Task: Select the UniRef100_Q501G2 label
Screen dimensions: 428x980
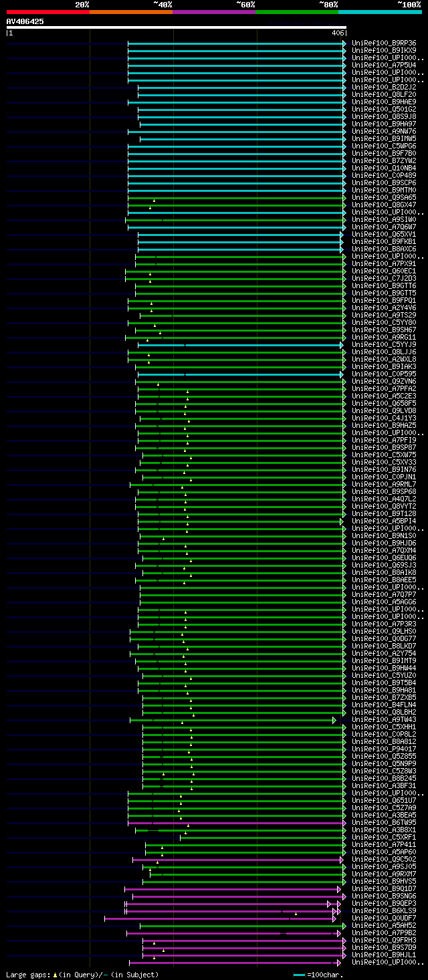Action: coord(384,109)
